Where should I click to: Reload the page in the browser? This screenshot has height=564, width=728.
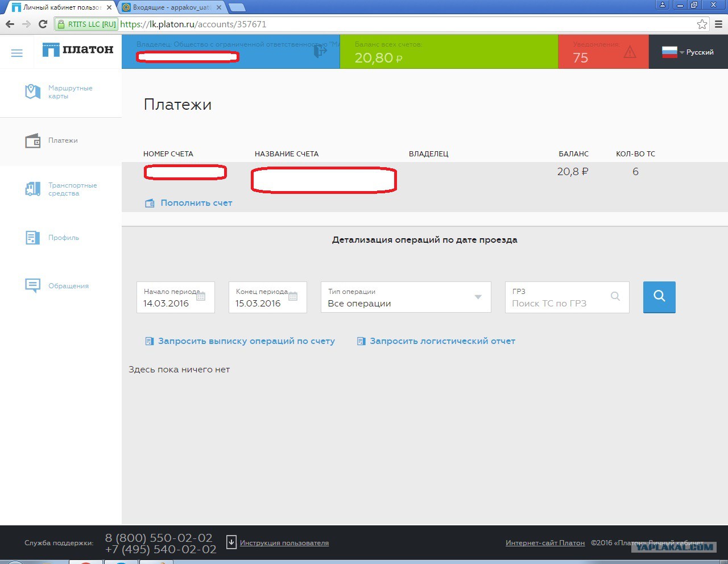click(x=43, y=24)
